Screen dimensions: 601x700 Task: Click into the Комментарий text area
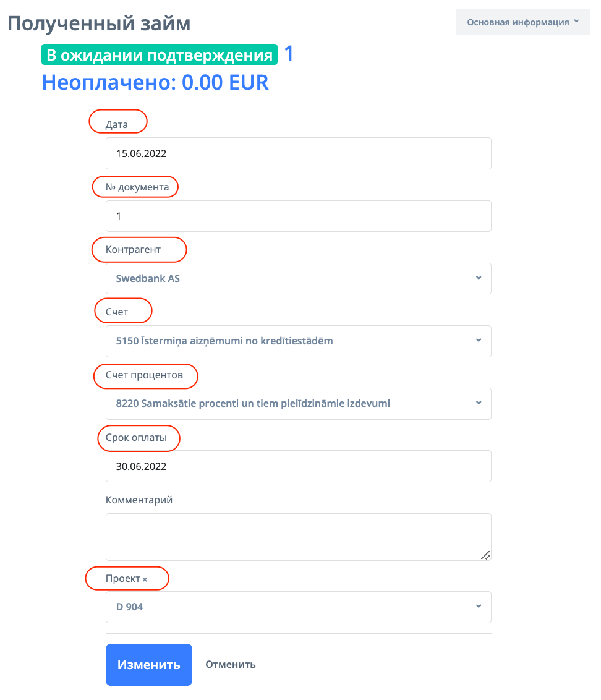click(298, 536)
